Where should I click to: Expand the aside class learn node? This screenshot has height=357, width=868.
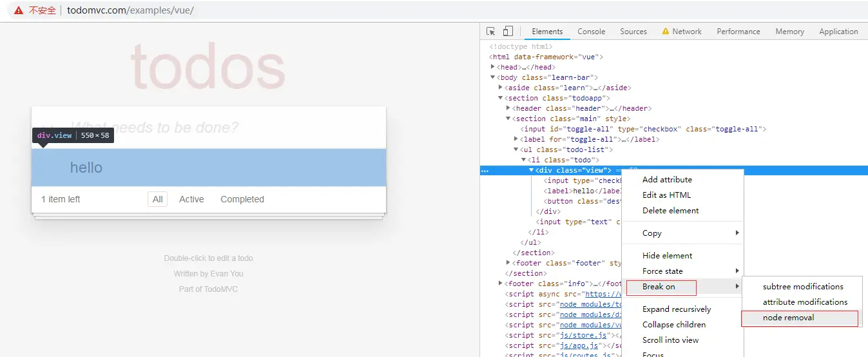pos(501,88)
